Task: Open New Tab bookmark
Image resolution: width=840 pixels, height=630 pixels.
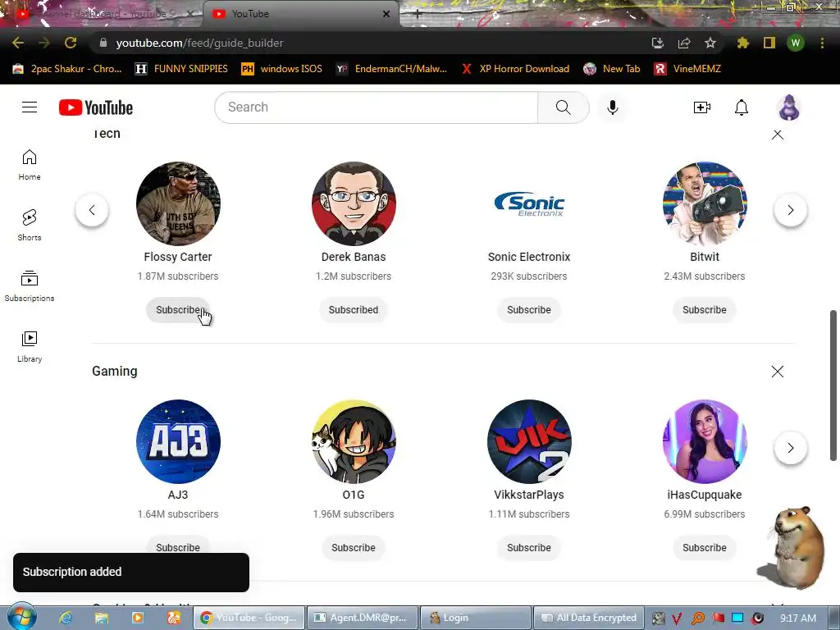Action: pos(612,69)
